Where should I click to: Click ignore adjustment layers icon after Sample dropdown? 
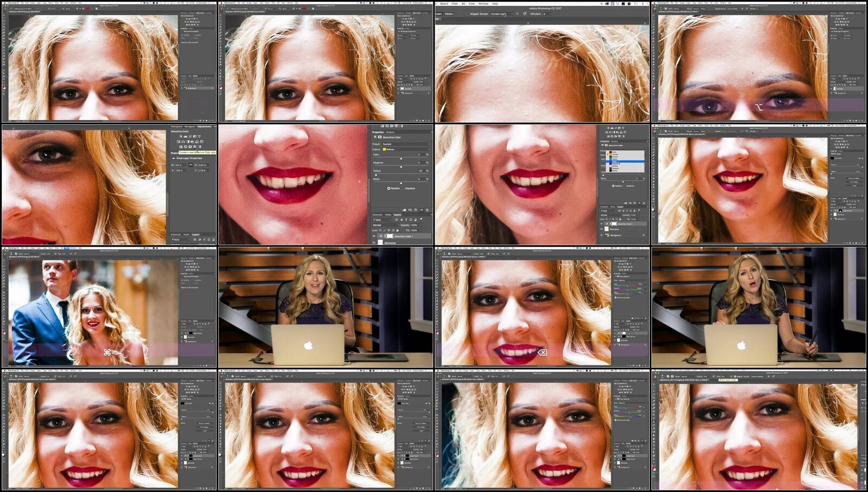[517, 14]
